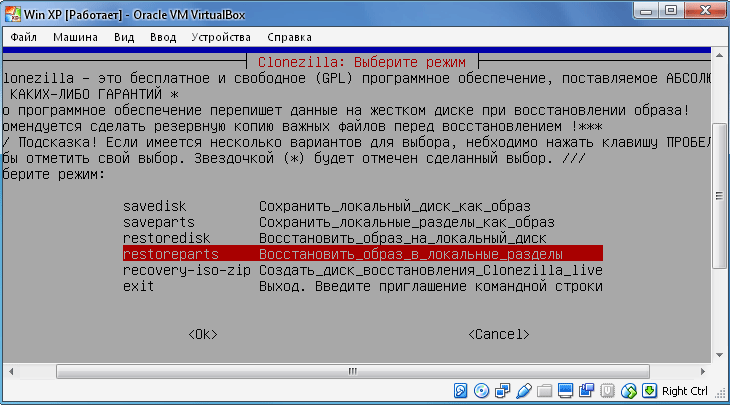Open the Машина menu

click(75, 37)
